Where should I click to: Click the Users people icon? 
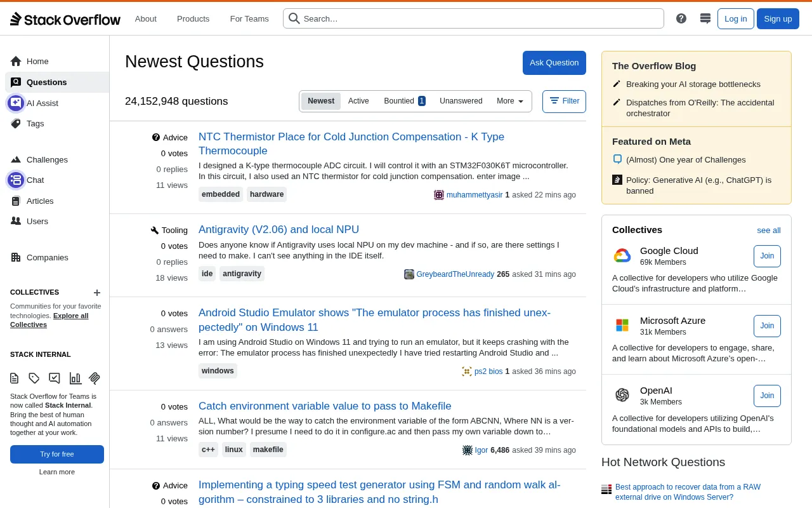click(x=16, y=221)
